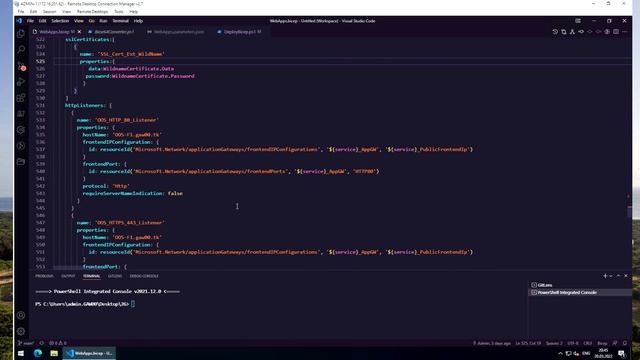This screenshot has height=360, width=640.
Task: Change file encoding UTF-8 indicator
Action: coord(573,343)
